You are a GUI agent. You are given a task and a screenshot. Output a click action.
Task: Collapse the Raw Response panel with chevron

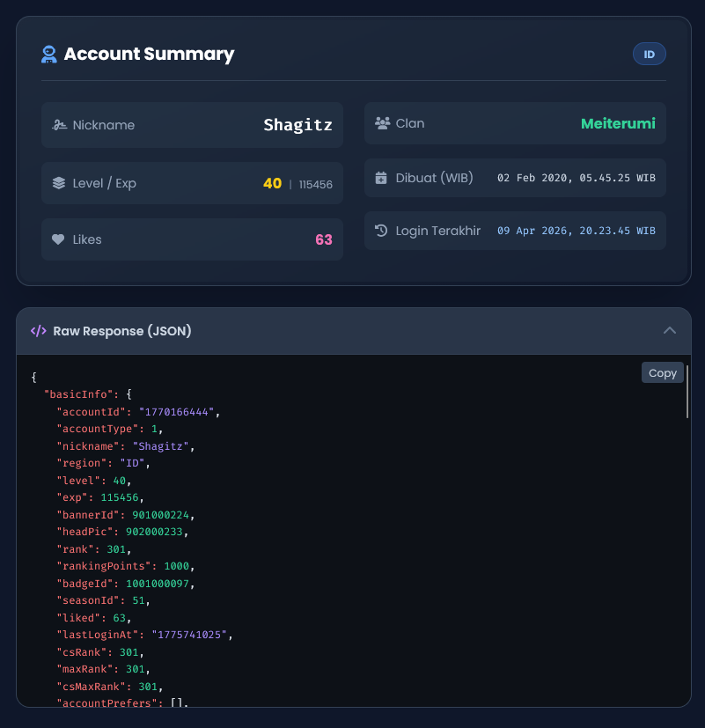669,331
